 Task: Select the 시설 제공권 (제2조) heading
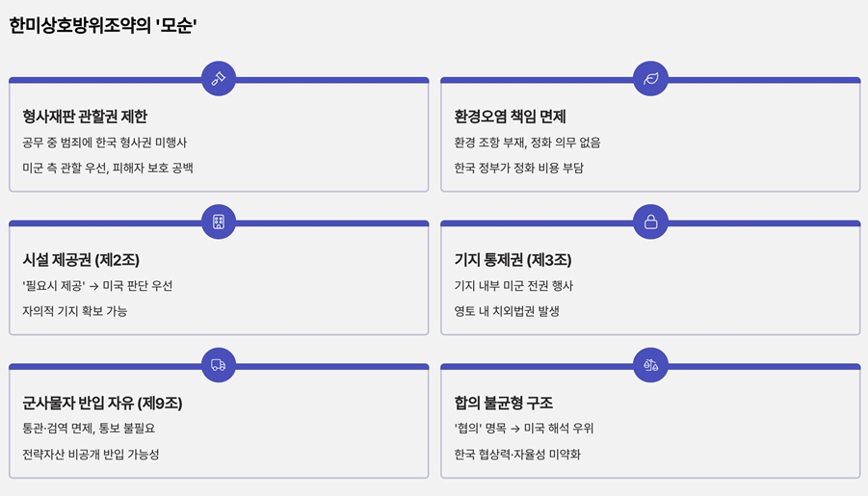81,260
